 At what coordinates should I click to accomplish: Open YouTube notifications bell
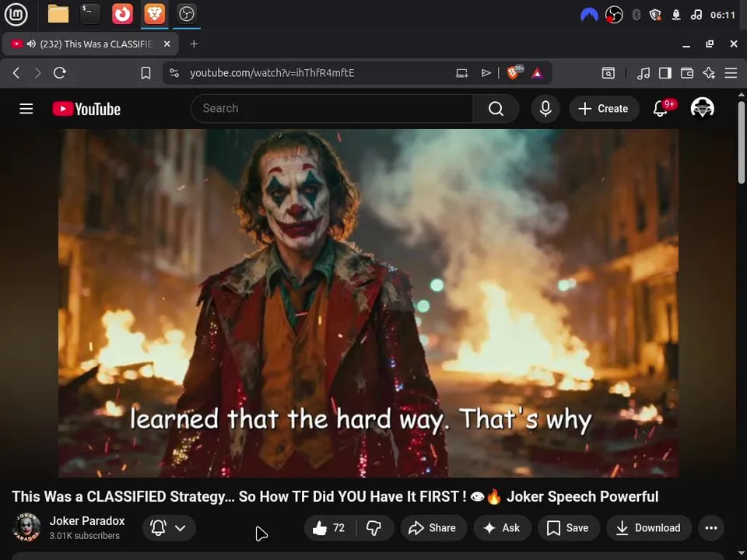coord(661,109)
